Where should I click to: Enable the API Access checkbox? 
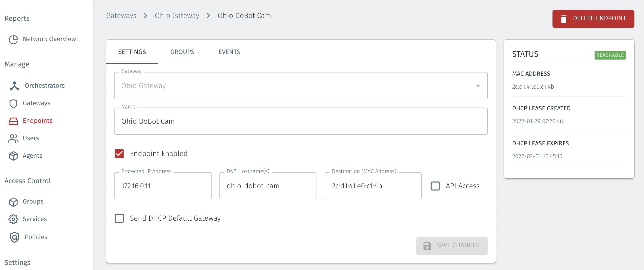click(435, 186)
